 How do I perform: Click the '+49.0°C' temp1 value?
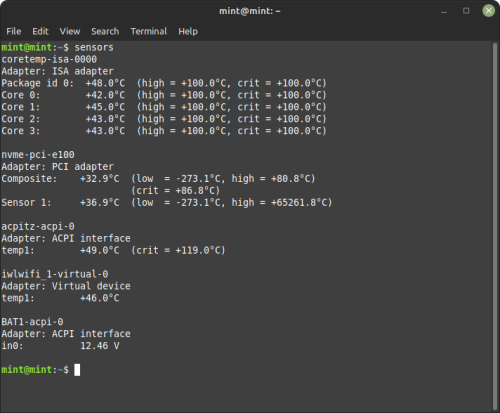[x=99, y=250]
